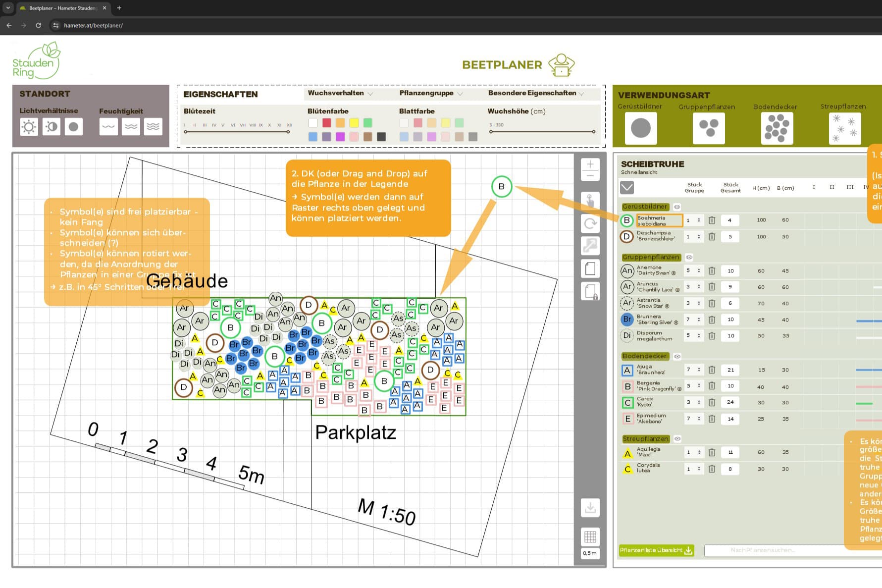Click the Gerüstbildner single-dot usage icon
This screenshot has height=588, width=882.
pos(641,128)
